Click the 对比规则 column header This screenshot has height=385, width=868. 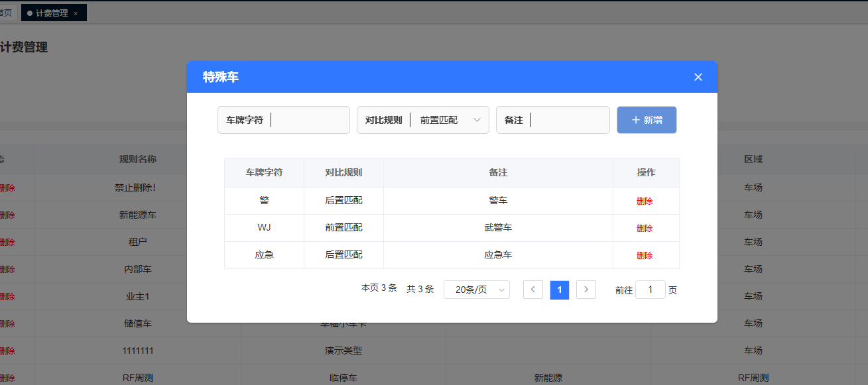click(343, 172)
